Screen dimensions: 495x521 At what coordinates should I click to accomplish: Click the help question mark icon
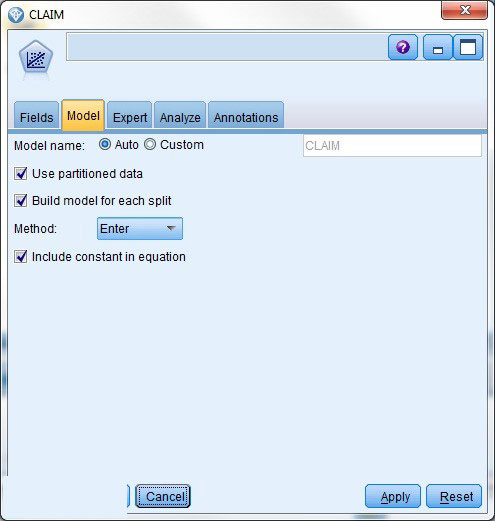[x=403, y=47]
